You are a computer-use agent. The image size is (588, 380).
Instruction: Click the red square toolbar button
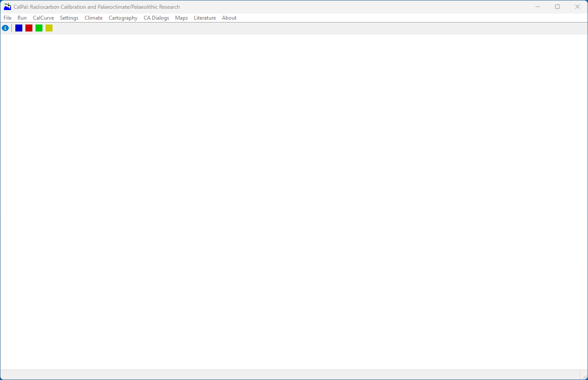point(29,28)
